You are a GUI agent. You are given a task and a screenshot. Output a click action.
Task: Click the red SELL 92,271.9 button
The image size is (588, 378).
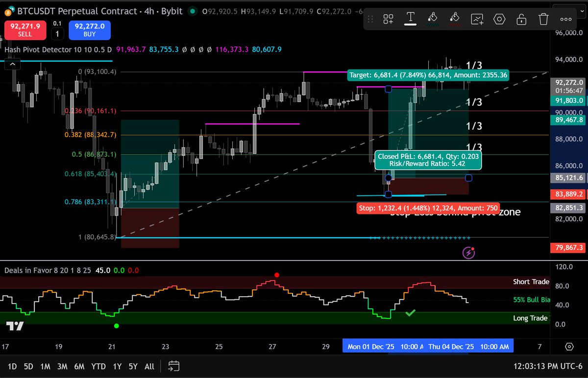coord(25,30)
